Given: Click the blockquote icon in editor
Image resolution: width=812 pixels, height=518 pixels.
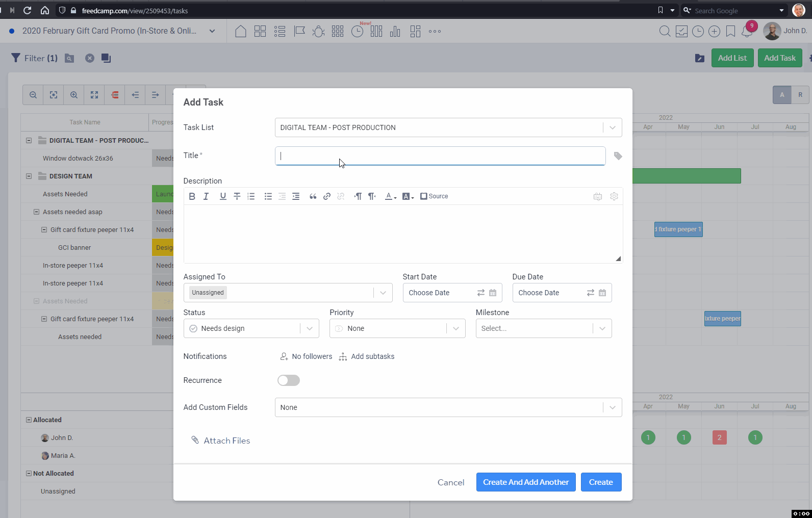Looking at the screenshot, I should 313,196.
